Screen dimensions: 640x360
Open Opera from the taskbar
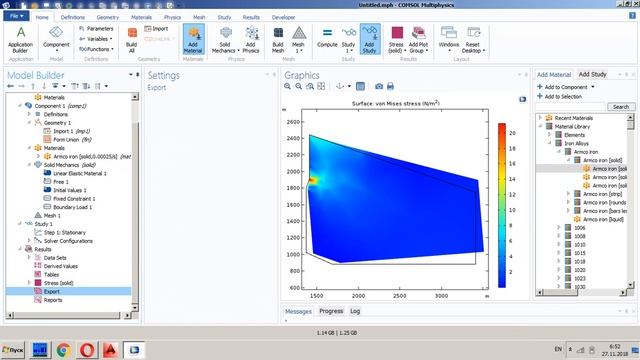click(87, 350)
